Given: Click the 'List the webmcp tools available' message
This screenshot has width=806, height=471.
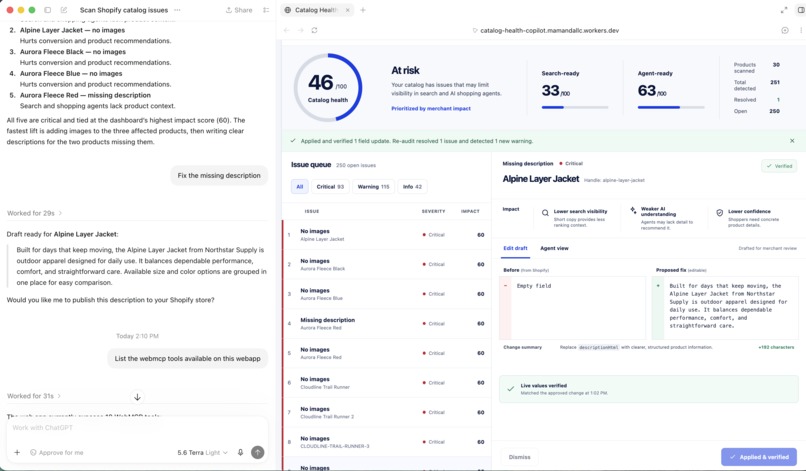Looking at the screenshot, I should (188, 358).
